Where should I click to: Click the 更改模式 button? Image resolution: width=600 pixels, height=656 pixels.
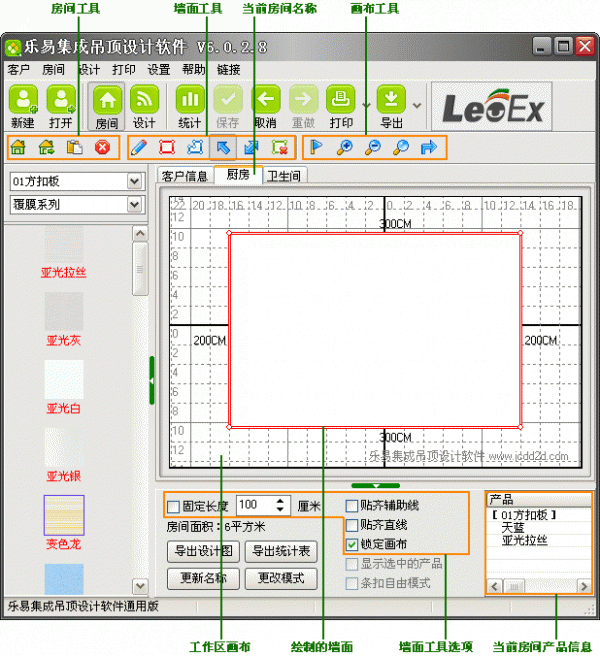282,578
